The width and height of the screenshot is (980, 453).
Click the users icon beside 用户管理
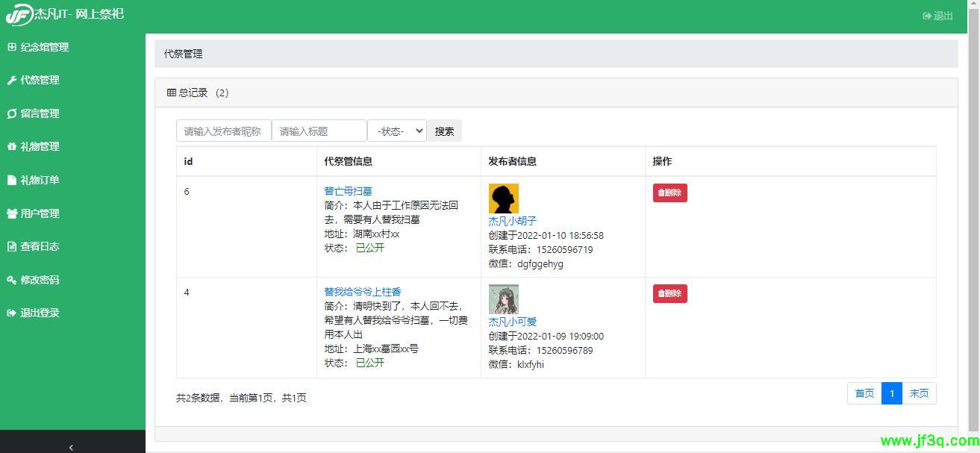[11, 213]
